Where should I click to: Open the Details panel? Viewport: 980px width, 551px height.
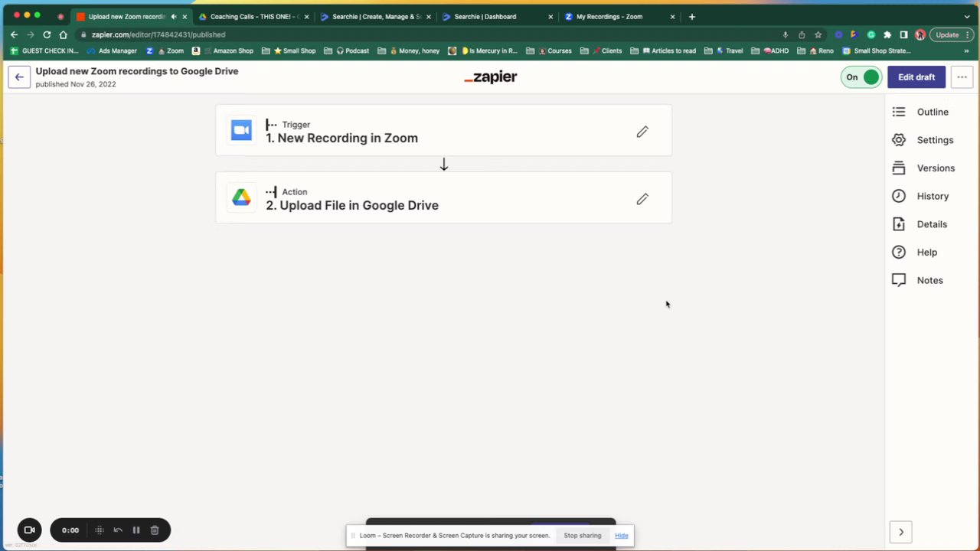click(920, 224)
